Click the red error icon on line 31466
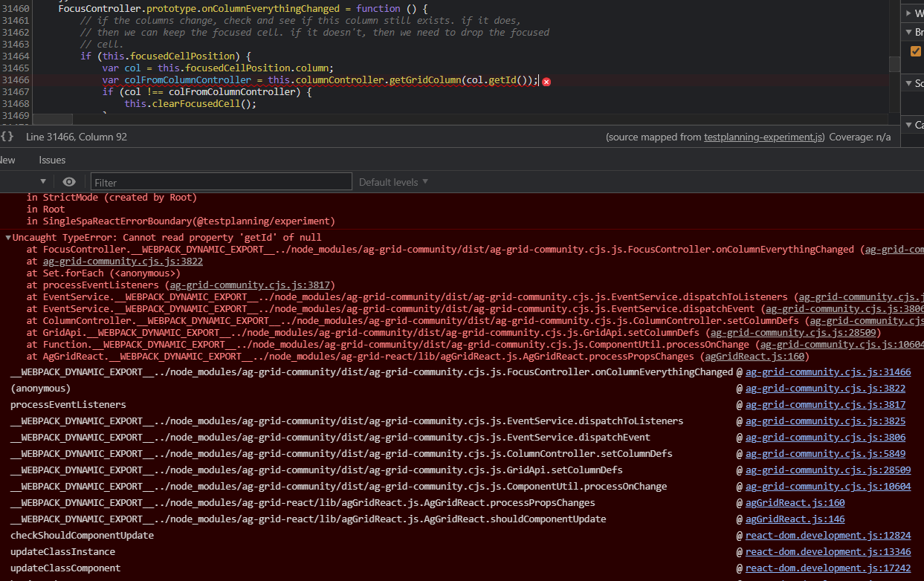Image resolution: width=924 pixels, height=581 pixels. (546, 81)
